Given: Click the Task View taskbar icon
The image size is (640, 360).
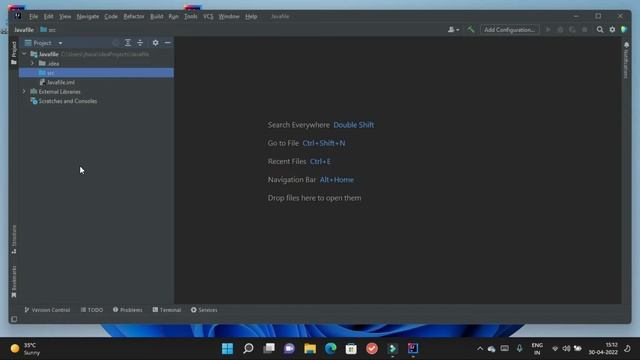Looking at the screenshot, I should [x=269, y=349].
